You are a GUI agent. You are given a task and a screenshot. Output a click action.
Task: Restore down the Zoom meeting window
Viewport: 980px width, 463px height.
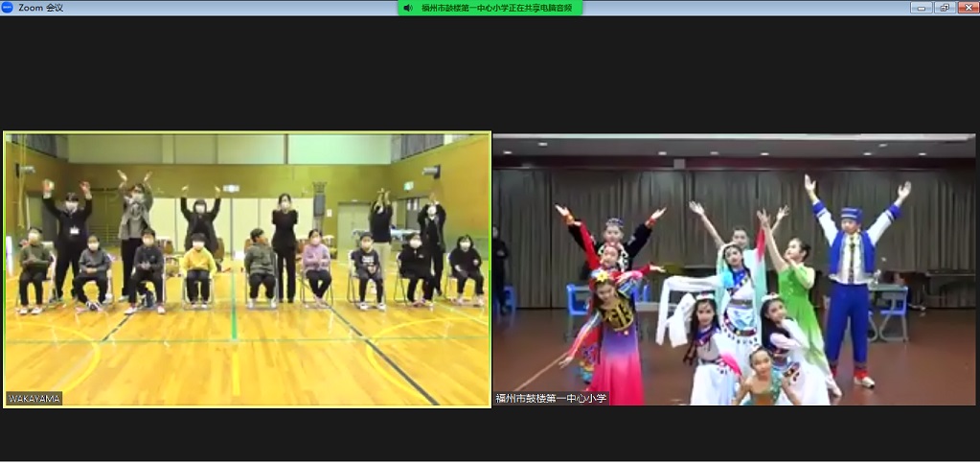coord(945,8)
